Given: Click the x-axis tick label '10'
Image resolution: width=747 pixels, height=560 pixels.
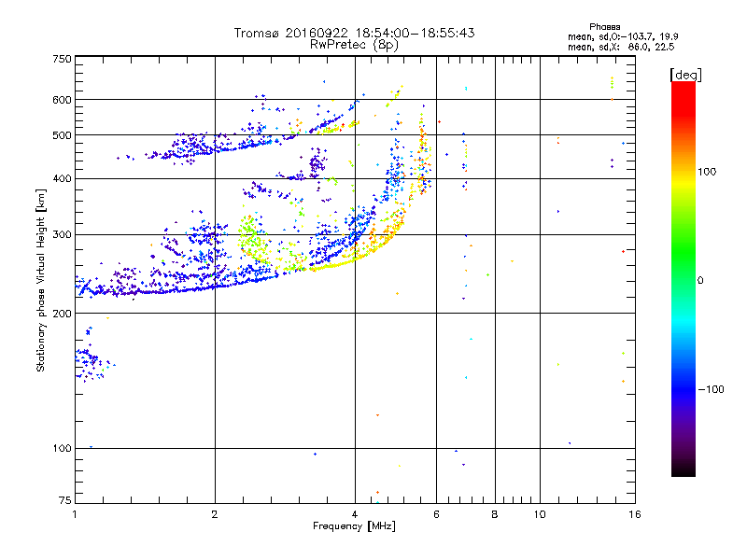Looking at the screenshot, I should (x=540, y=514).
